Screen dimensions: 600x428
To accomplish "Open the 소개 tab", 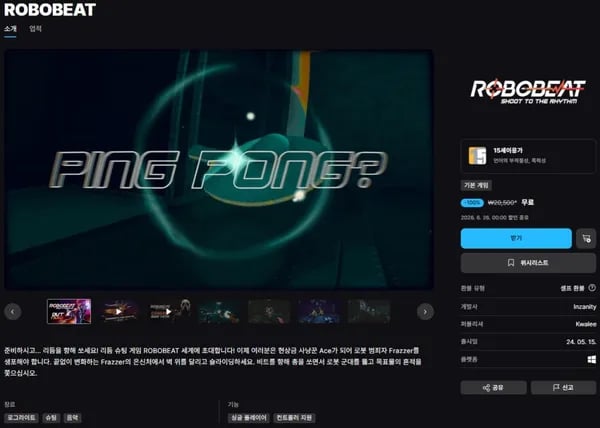I will point(10,29).
